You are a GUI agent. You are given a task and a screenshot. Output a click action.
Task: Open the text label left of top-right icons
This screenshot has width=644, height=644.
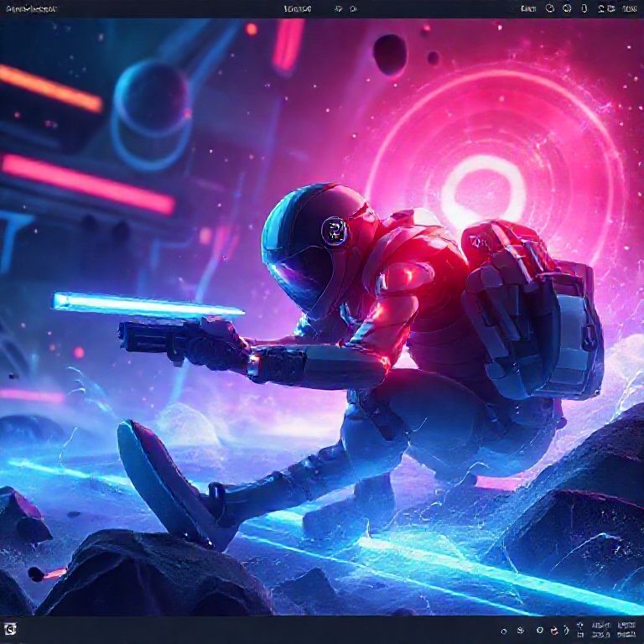click(x=527, y=8)
